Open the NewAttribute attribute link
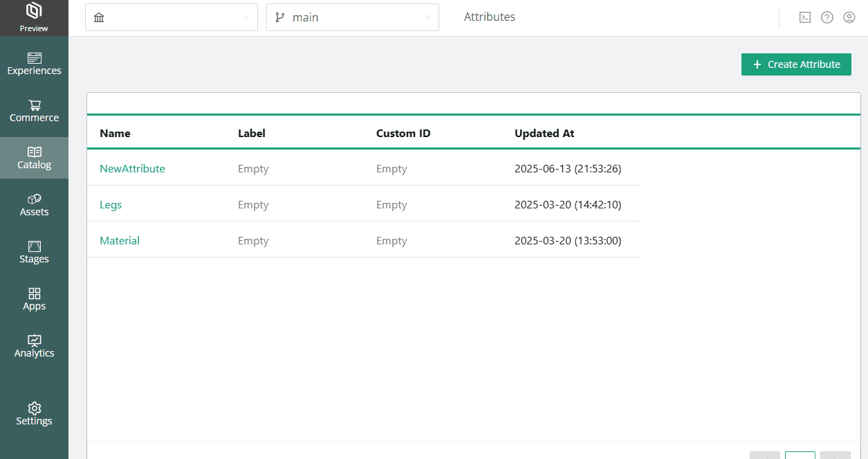 pyautogui.click(x=132, y=168)
